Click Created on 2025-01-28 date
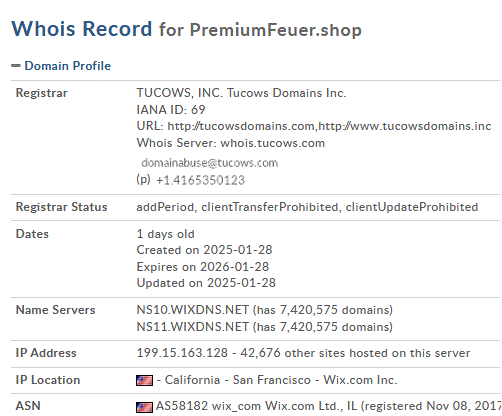 pyautogui.click(x=204, y=250)
